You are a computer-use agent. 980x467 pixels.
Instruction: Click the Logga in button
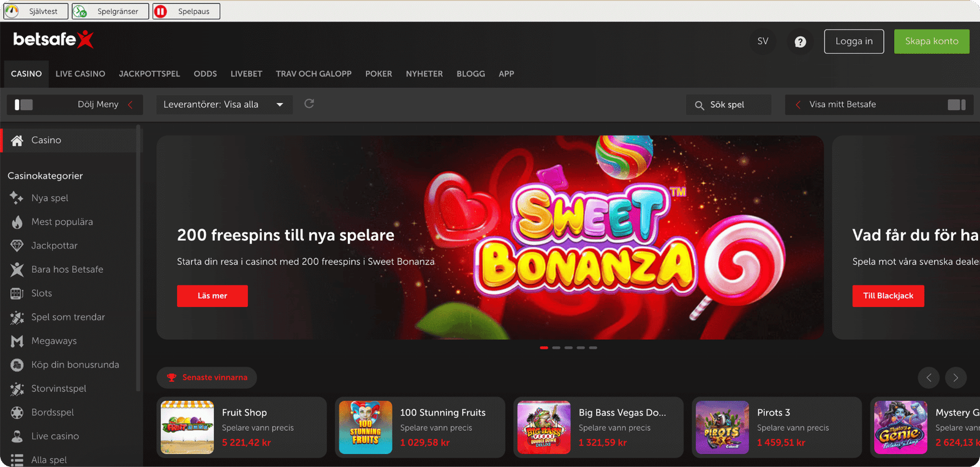(854, 41)
